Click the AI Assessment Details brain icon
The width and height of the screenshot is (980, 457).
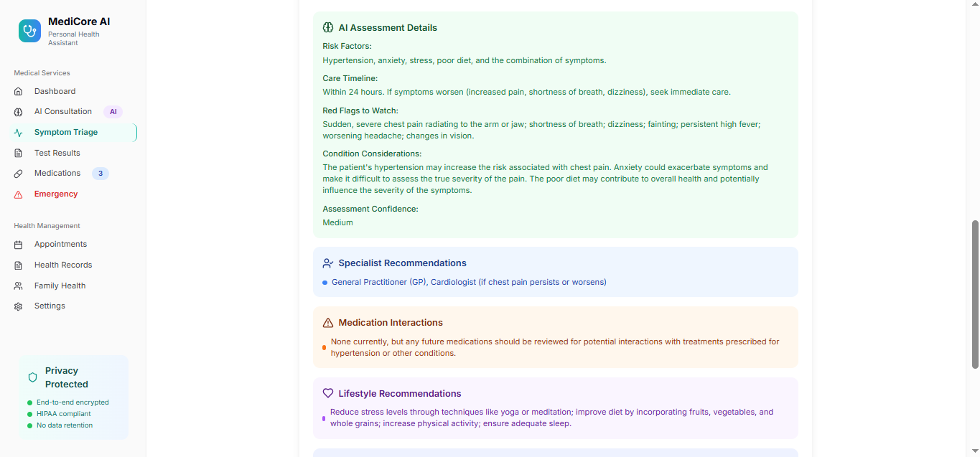click(328, 28)
